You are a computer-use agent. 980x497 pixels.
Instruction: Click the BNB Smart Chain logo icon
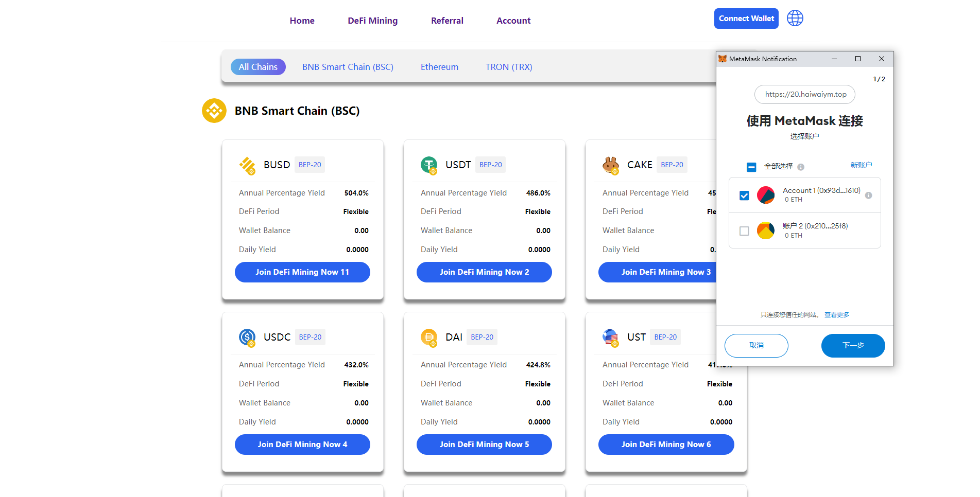pos(214,111)
